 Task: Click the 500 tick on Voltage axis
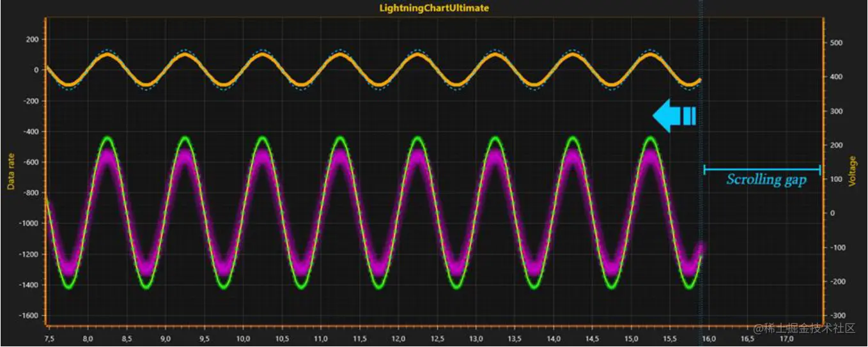(x=836, y=43)
